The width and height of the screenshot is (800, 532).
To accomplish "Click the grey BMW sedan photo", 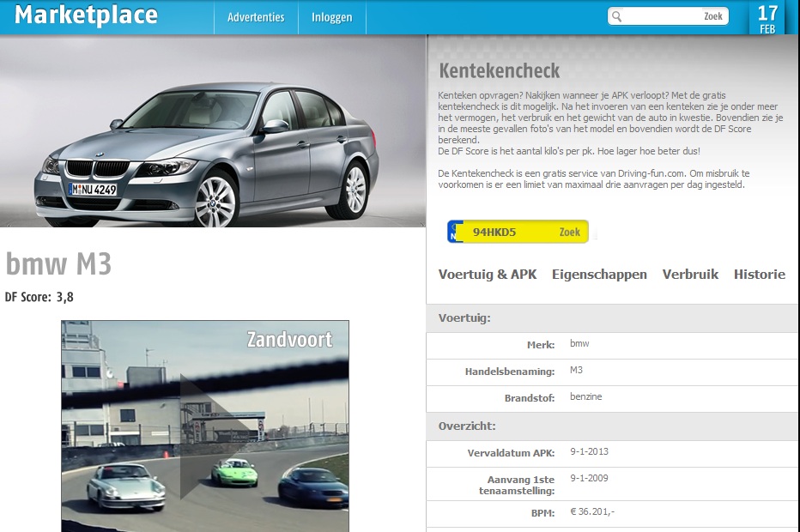I will coord(213,131).
